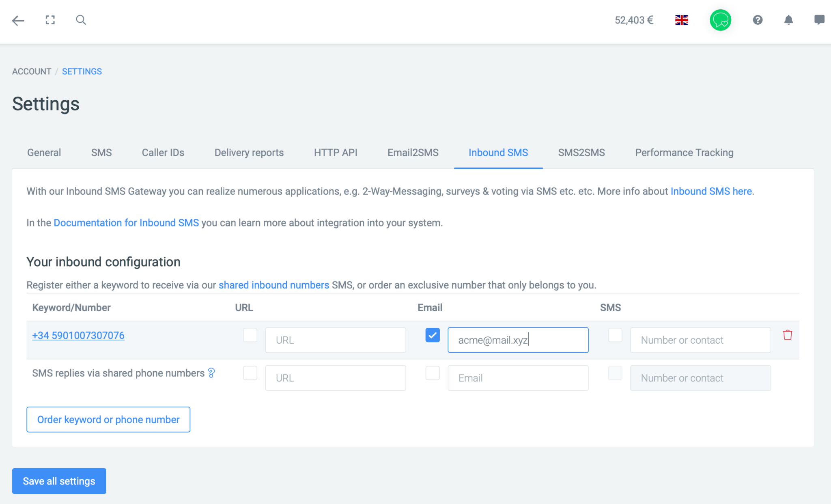Open Documentation for Inbound SMS link
The image size is (831, 504).
click(x=126, y=222)
